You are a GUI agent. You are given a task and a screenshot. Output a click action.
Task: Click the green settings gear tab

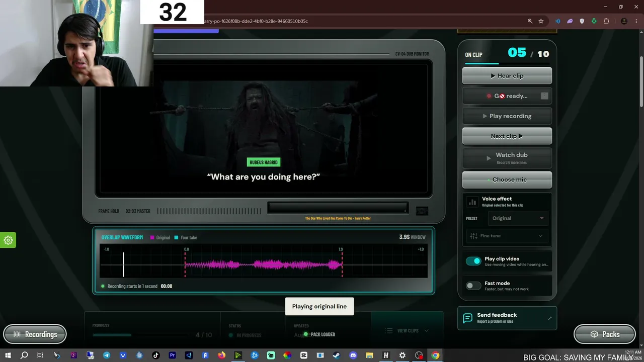pyautogui.click(x=8, y=240)
